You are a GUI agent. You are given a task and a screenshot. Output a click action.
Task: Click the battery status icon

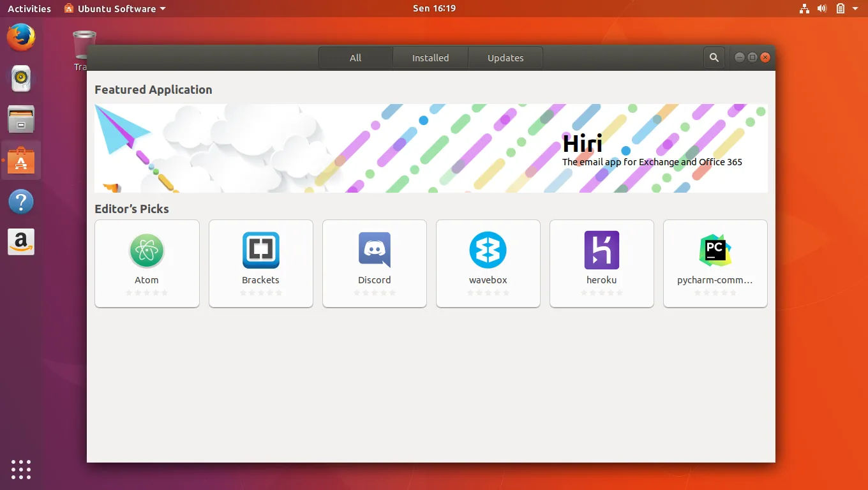coord(841,8)
